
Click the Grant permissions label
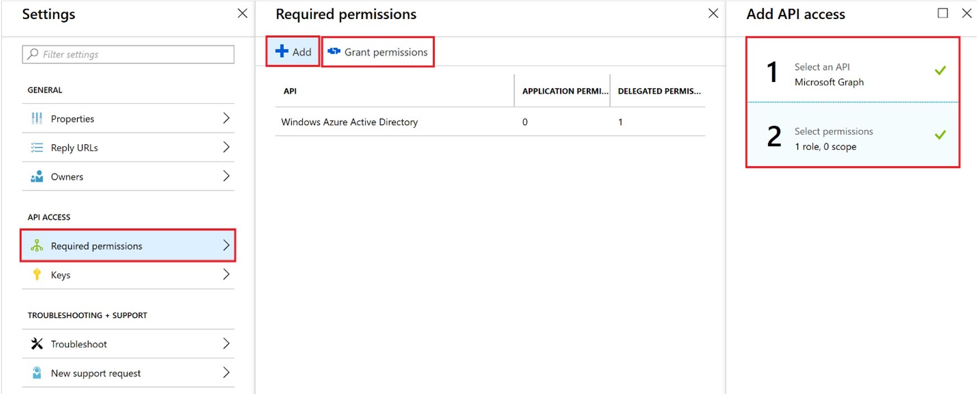pos(386,52)
